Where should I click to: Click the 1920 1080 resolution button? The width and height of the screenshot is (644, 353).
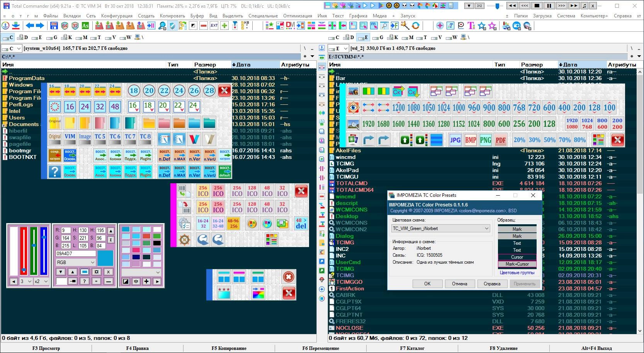[x=572, y=123]
